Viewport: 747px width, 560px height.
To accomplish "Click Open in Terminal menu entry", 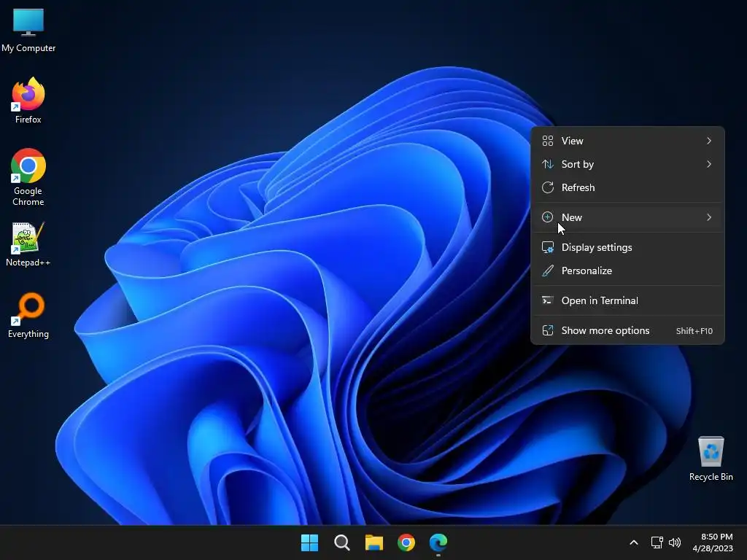I will 627,301.
